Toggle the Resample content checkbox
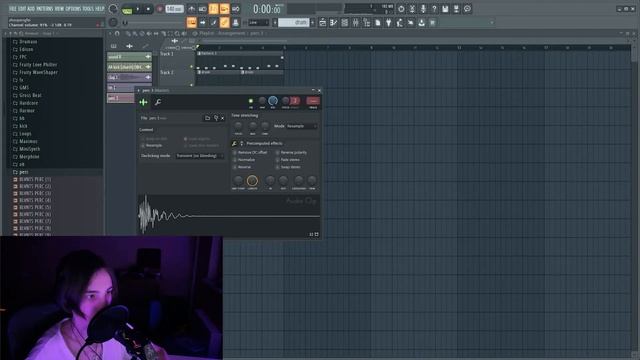Viewport: 640px width, 360px height. [x=151, y=145]
